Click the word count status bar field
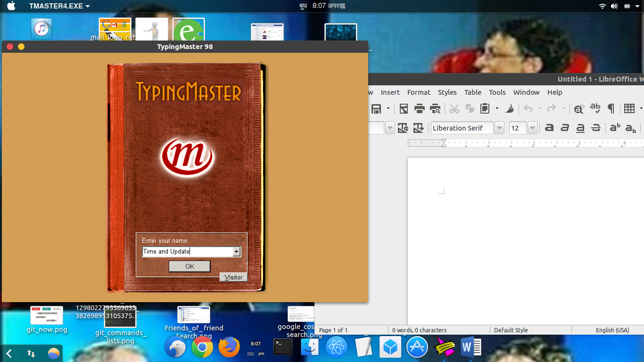644x362 pixels. point(420,330)
